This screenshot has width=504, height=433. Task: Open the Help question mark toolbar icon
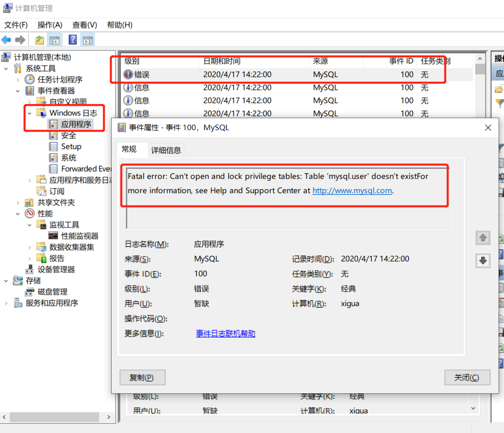(73, 40)
